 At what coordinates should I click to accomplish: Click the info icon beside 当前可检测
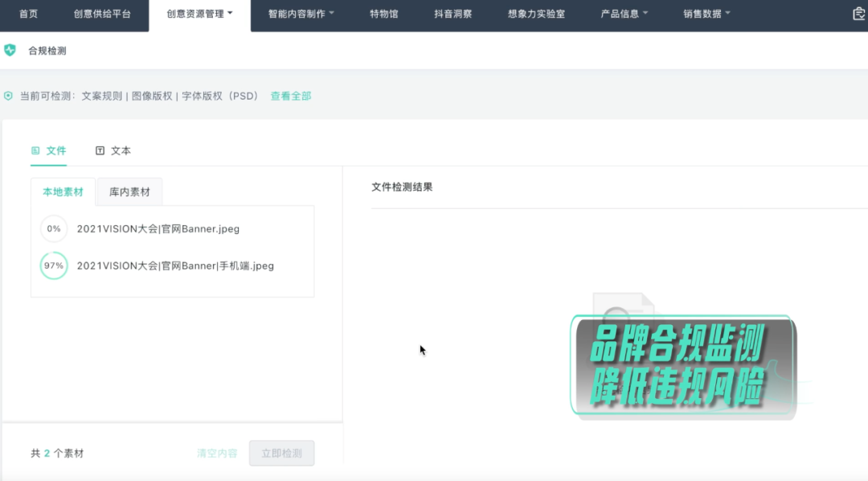click(8, 96)
